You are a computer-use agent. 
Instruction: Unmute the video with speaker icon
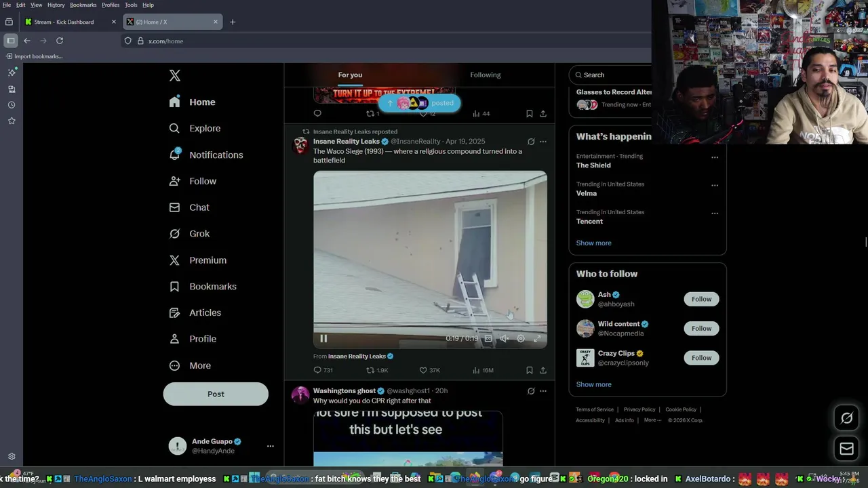click(x=504, y=338)
